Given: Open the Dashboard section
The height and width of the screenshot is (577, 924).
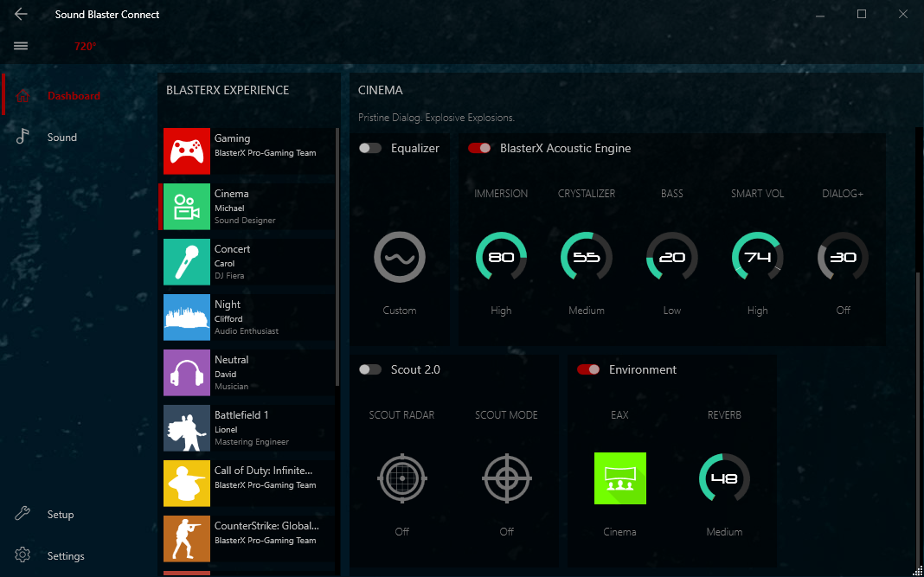Looking at the screenshot, I should 74,95.
